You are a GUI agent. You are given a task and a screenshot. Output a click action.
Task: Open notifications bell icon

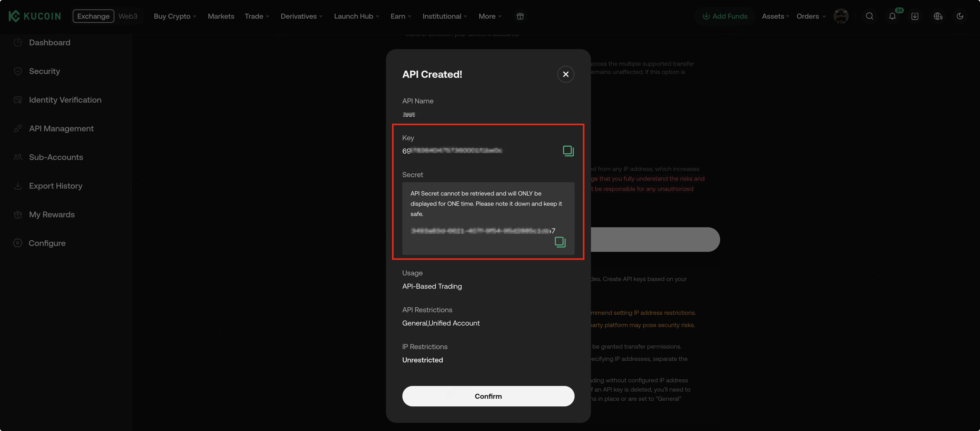(892, 16)
